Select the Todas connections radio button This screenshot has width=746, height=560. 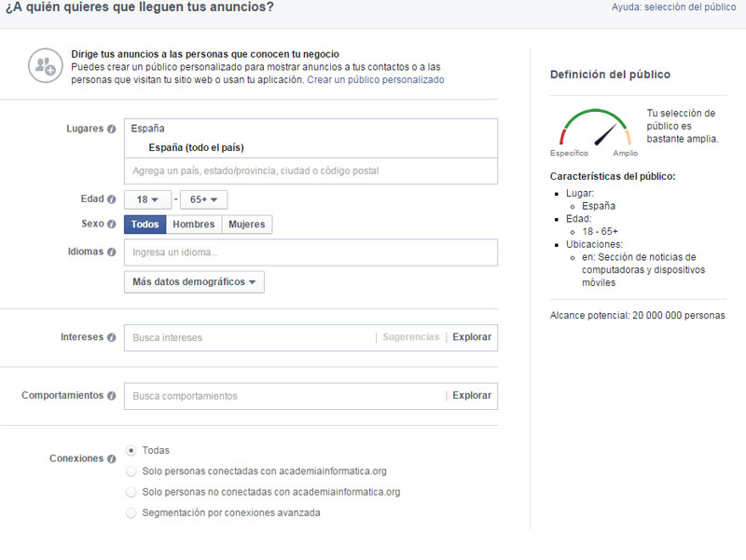tap(131, 450)
